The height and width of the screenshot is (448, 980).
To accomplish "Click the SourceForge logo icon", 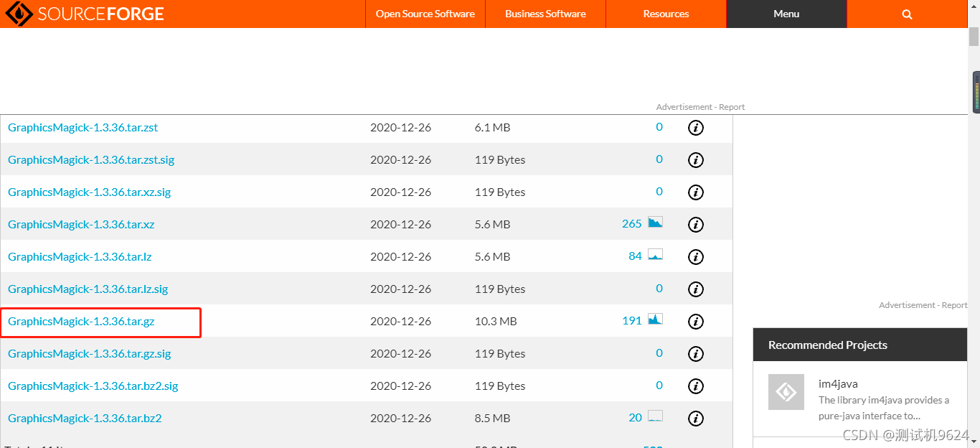I will 19,14.
